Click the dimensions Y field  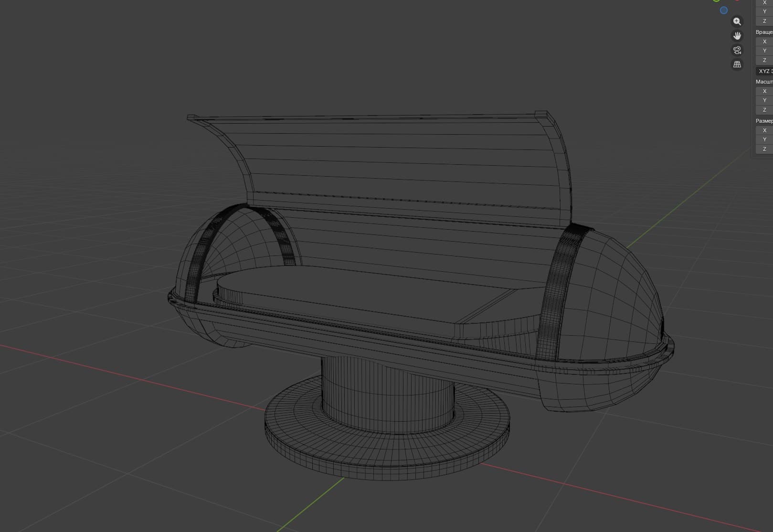[764, 139]
